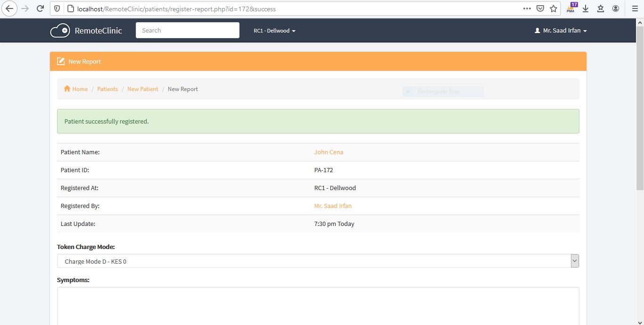
Task: Go to Home via breadcrumb link
Action: click(80, 89)
